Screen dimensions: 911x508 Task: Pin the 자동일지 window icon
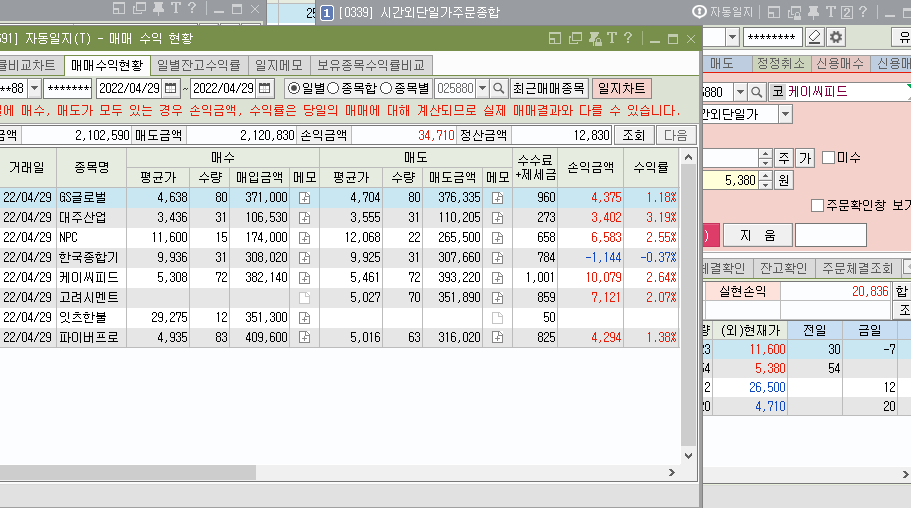[x=595, y=38]
